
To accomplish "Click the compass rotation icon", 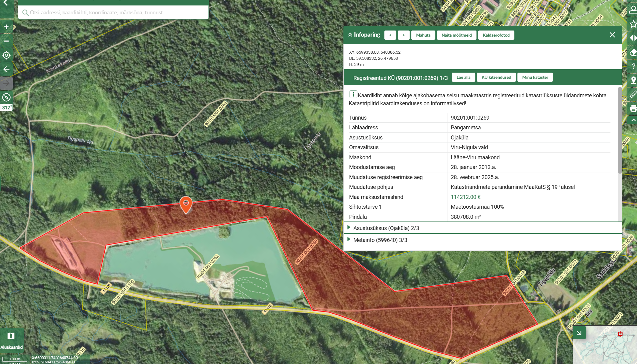I will click(6, 97).
